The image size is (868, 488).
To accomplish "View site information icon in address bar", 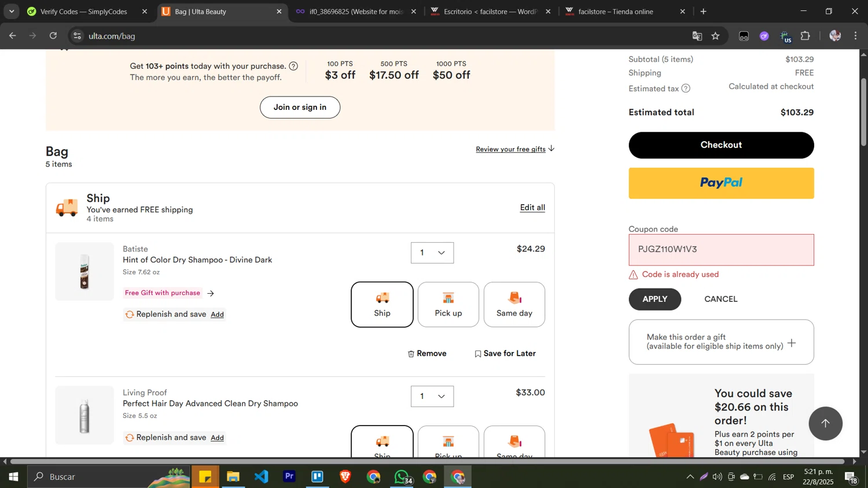I will 77,36.
